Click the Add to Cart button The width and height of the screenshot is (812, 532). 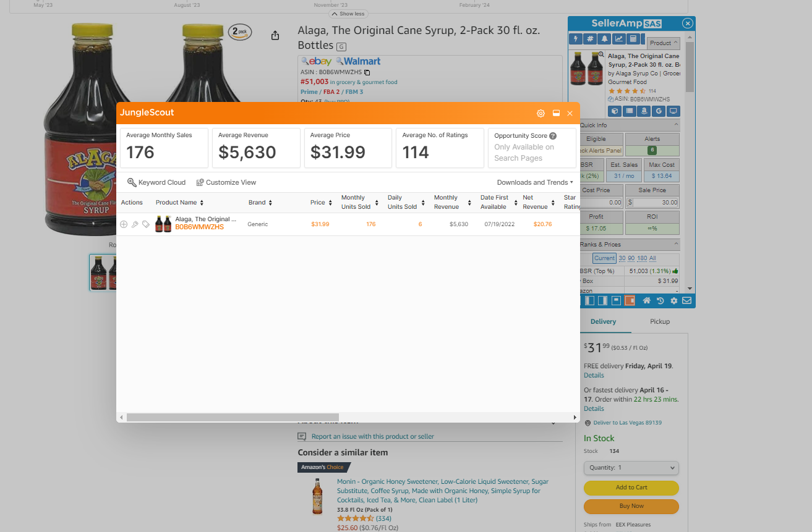click(631, 488)
